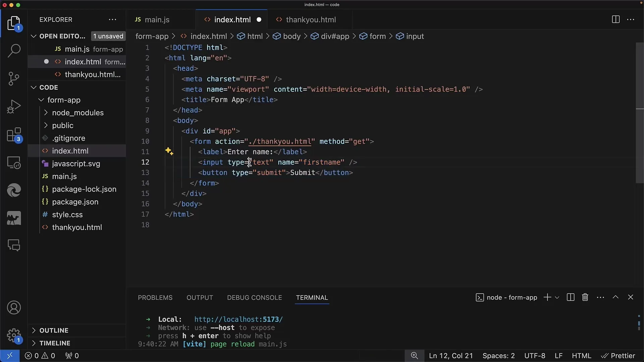Change end of line sequence LF
644x362 pixels.
tap(558, 356)
